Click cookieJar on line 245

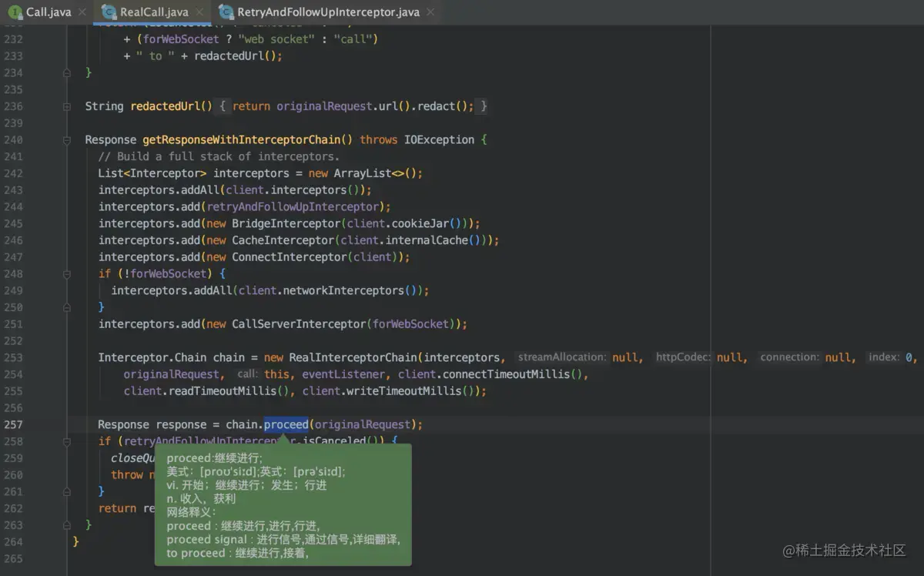pyautogui.click(x=420, y=223)
